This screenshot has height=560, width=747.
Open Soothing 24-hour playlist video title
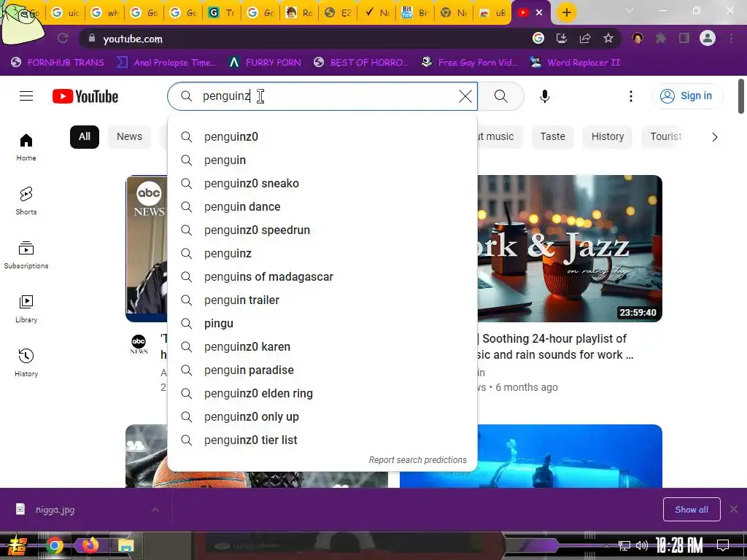pos(555,346)
